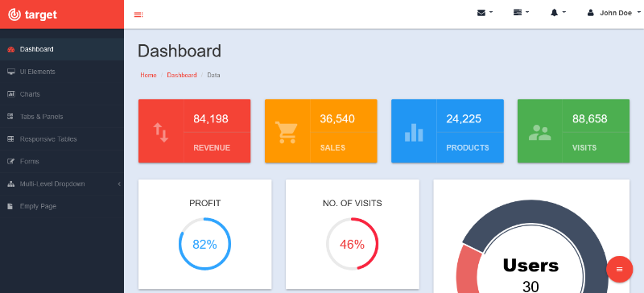Open UI Elements sidebar item
644x293 pixels.
coord(62,72)
